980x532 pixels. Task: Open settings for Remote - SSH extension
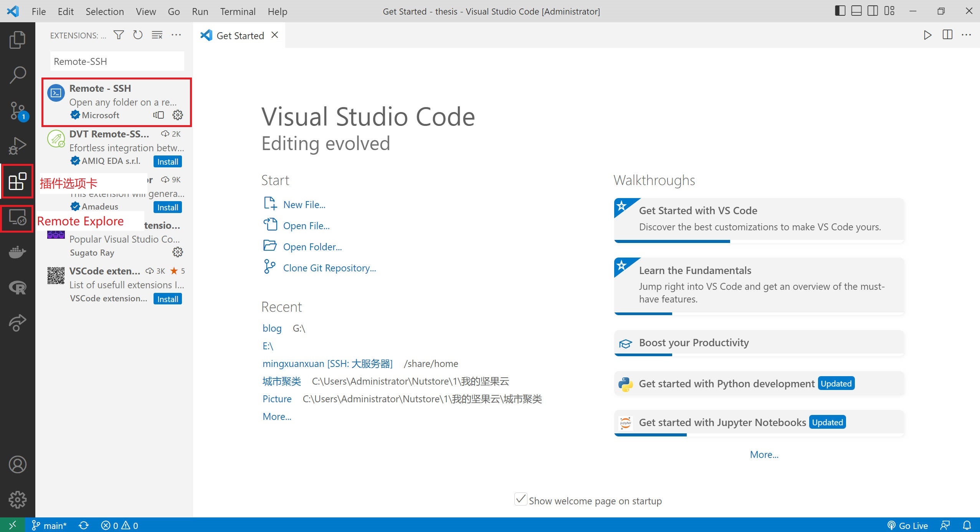coord(178,115)
